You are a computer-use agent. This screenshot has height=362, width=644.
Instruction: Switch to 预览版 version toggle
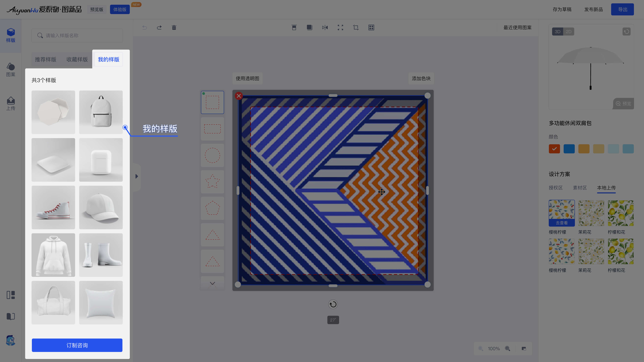pos(97,10)
